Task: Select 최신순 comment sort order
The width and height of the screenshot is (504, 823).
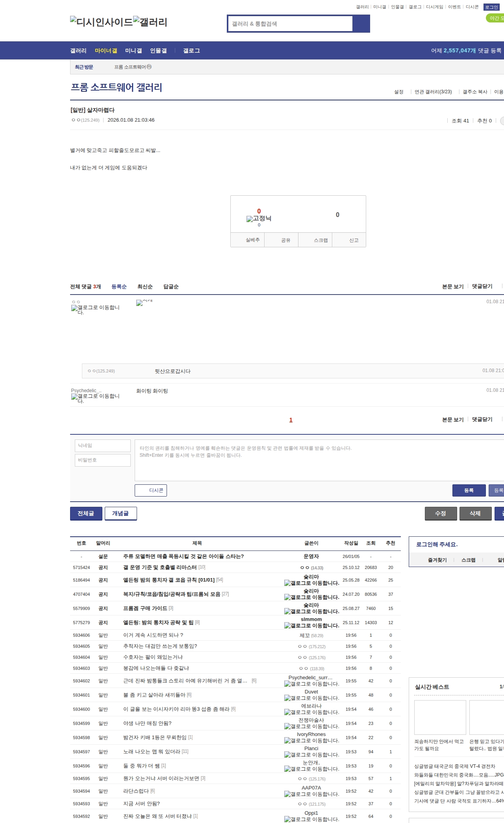Action: pyautogui.click(x=145, y=287)
